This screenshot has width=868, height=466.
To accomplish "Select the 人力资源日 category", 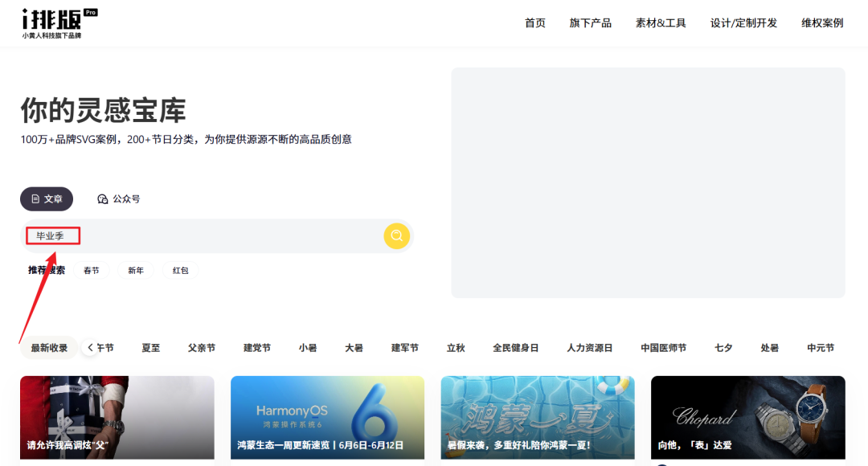I will pyautogui.click(x=590, y=348).
